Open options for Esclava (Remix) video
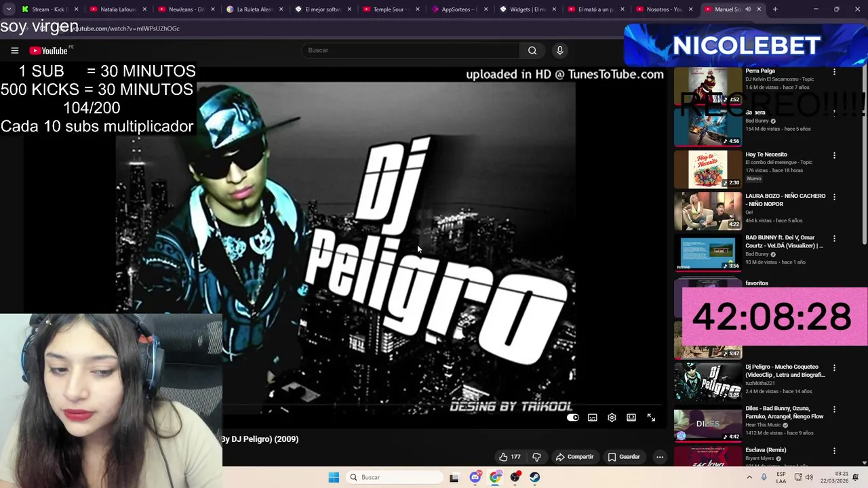 (x=834, y=451)
